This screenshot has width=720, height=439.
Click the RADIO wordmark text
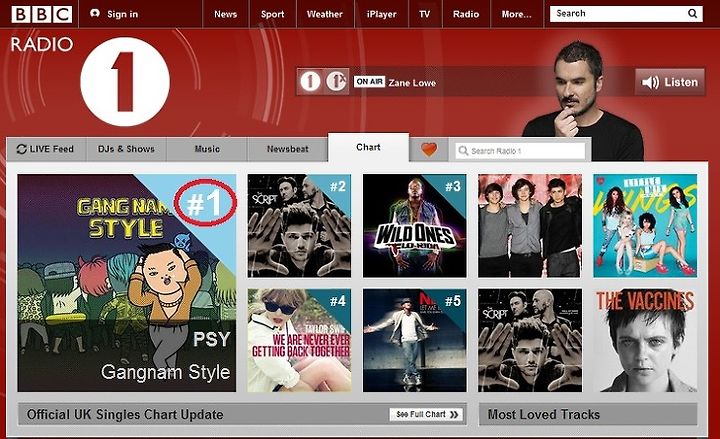pyautogui.click(x=42, y=45)
